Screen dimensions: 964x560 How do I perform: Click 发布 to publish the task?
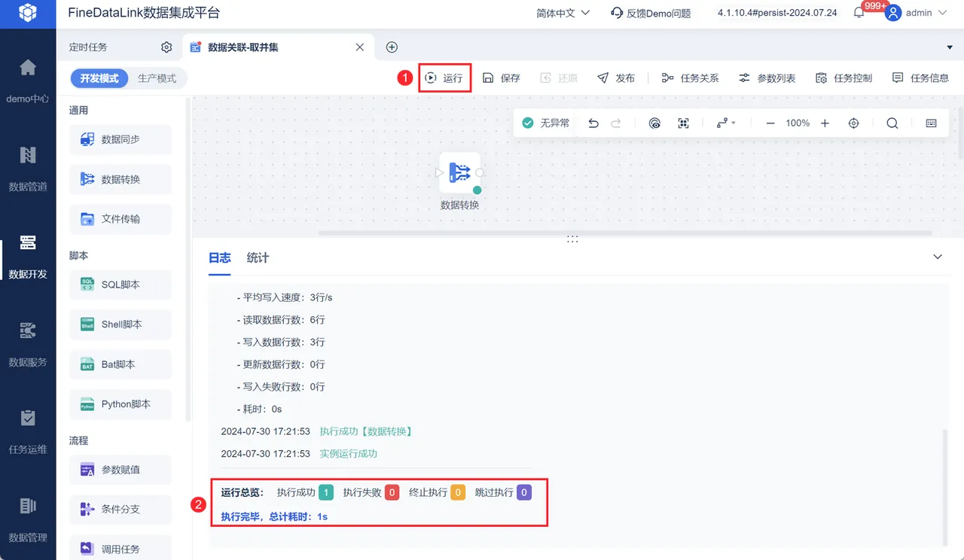(616, 78)
